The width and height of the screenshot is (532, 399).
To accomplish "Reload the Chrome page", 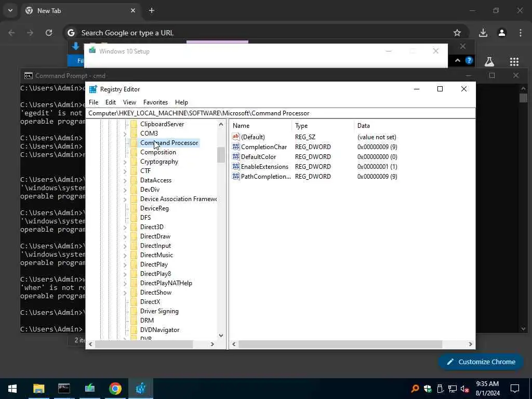I will (49, 33).
